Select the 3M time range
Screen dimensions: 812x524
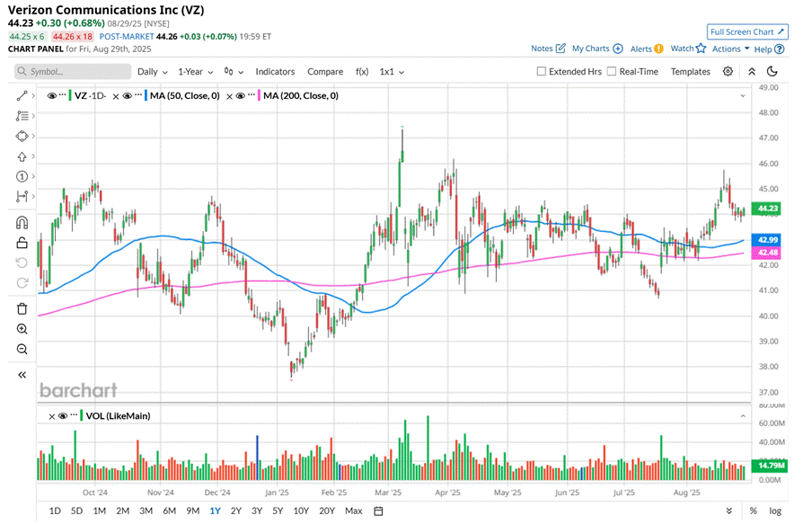[x=146, y=511]
